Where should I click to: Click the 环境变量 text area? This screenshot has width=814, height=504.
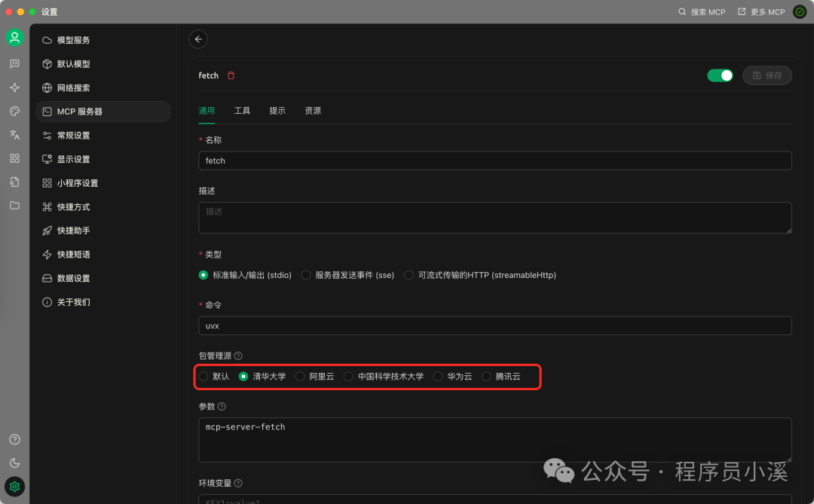(x=494, y=499)
